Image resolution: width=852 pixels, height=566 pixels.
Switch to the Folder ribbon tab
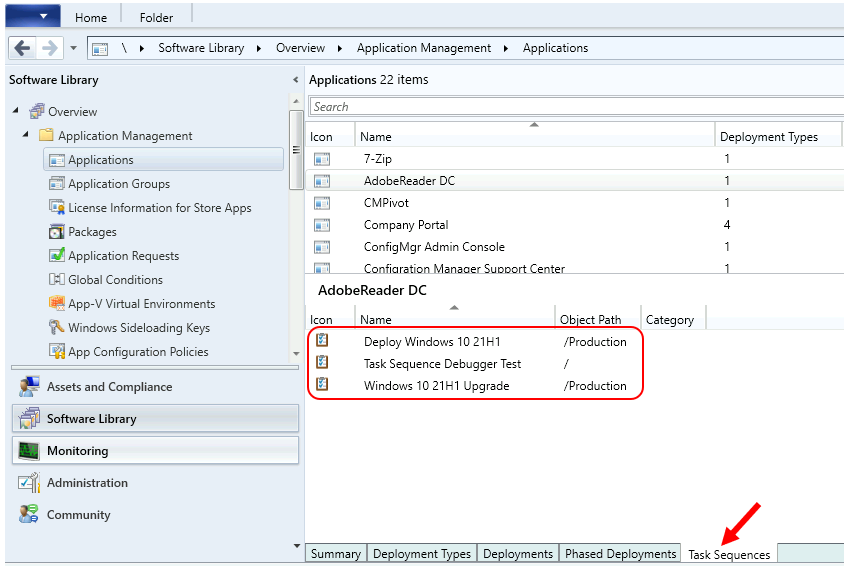156,17
